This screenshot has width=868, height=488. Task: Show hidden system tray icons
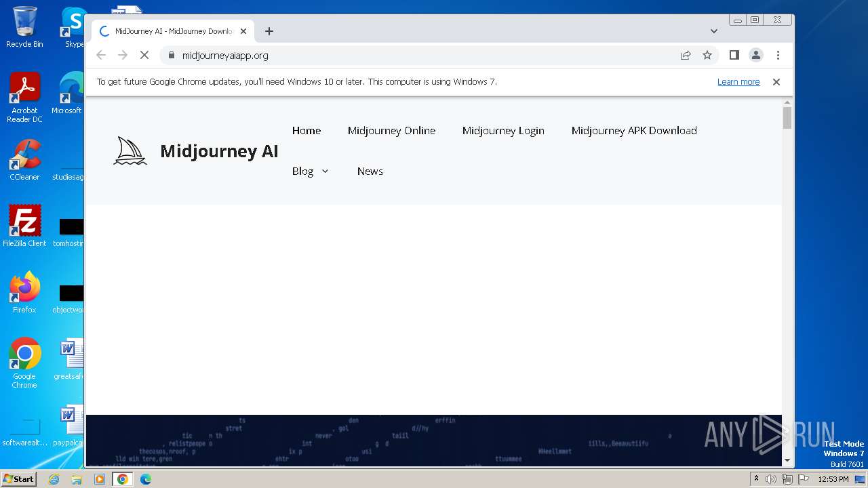[756, 479]
